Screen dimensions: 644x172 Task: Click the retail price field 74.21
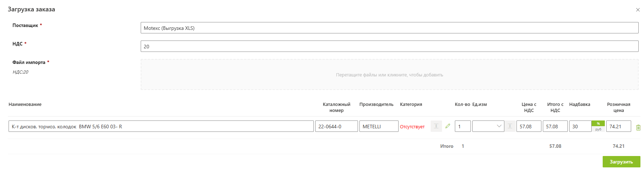618,127
